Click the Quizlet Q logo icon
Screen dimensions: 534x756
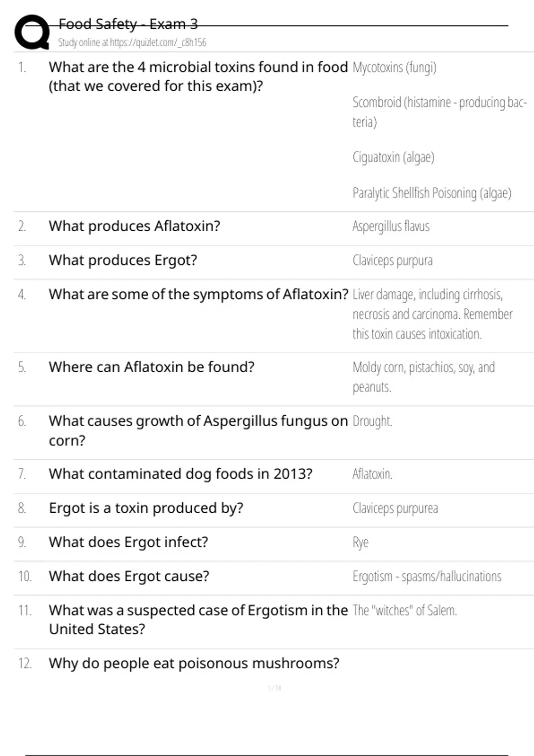point(32,32)
